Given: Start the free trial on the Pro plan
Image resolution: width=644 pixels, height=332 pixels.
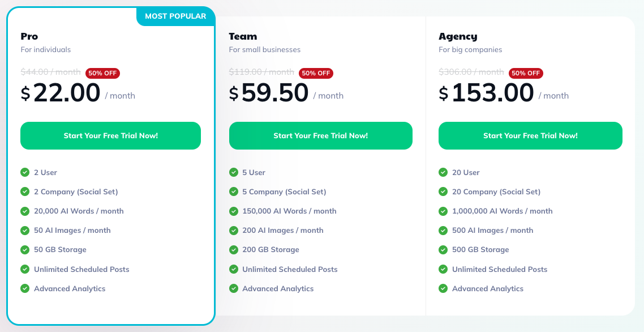Looking at the screenshot, I should click(x=110, y=135).
